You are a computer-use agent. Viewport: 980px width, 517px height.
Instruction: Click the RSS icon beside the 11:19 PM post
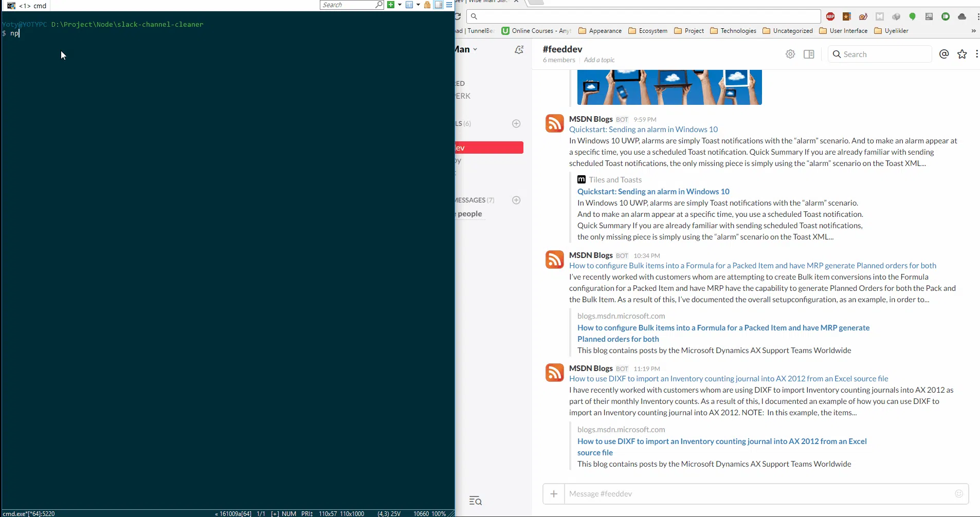click(555, 373)
